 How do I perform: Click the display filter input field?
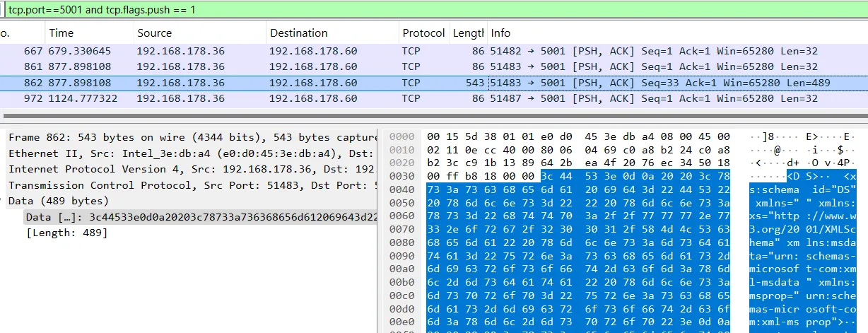[x=424, y=10]
